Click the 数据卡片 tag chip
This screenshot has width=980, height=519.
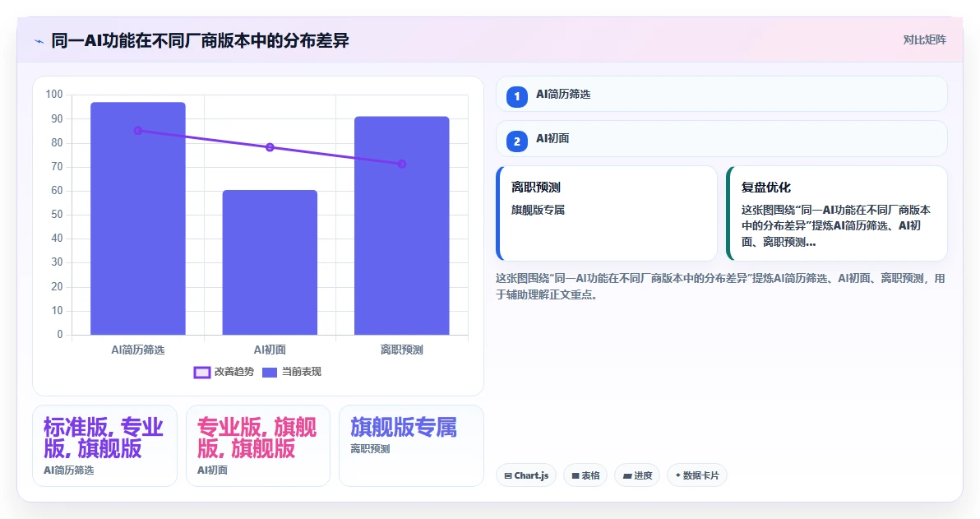[x=697, y=475]
